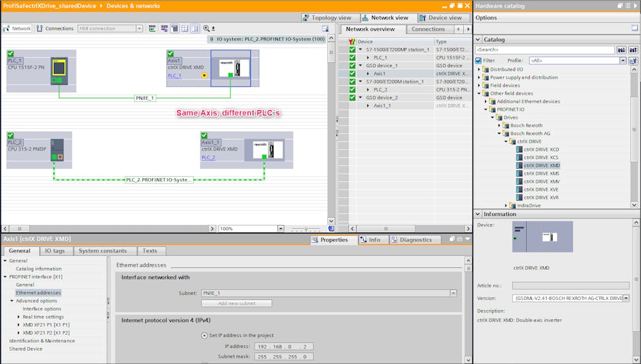
Task: Click the IP address input field
Action: point(284,347)
